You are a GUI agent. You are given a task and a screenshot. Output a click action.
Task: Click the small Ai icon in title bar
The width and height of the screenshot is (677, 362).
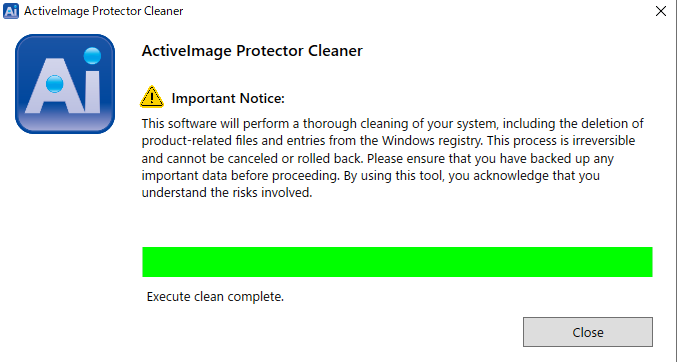pyautogui.click(x=11, y=11)
